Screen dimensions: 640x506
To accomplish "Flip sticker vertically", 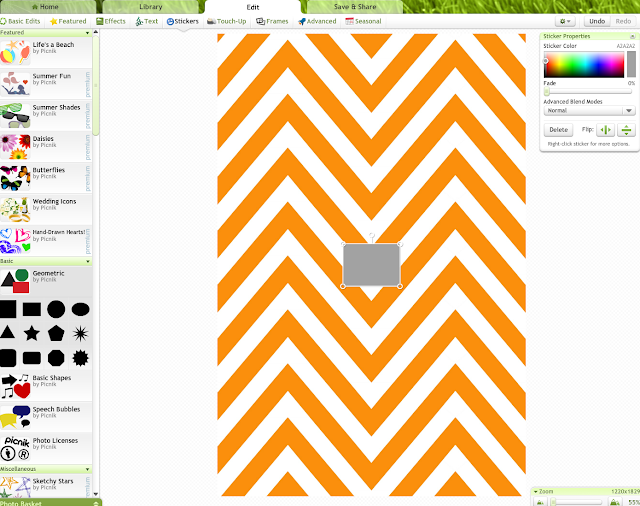I will pos(626,130).
